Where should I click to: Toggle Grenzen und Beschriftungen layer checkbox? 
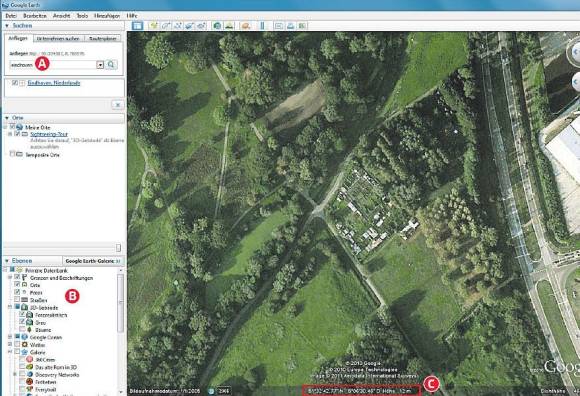17,277
